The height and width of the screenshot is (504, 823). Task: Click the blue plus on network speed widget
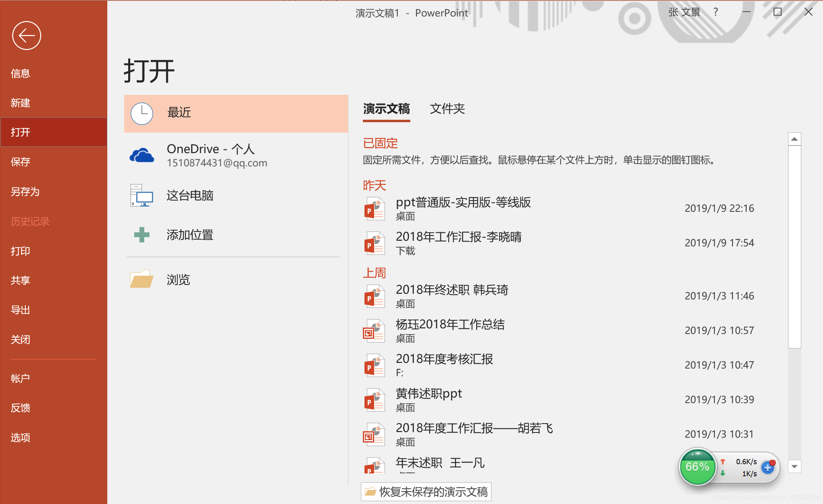click(768, 467)
